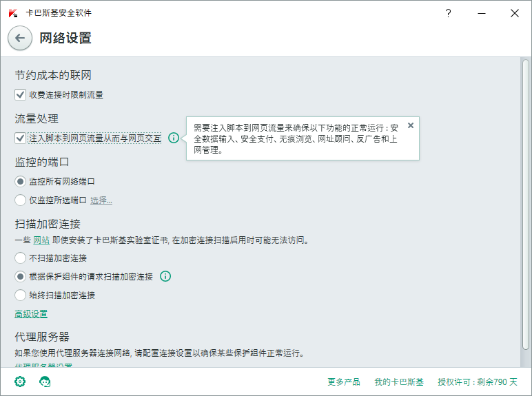Image resolution: width=532 pixels, height=396 pixels.
Task: Minimize the Kaspersky window
Action: tap(482, 13)
